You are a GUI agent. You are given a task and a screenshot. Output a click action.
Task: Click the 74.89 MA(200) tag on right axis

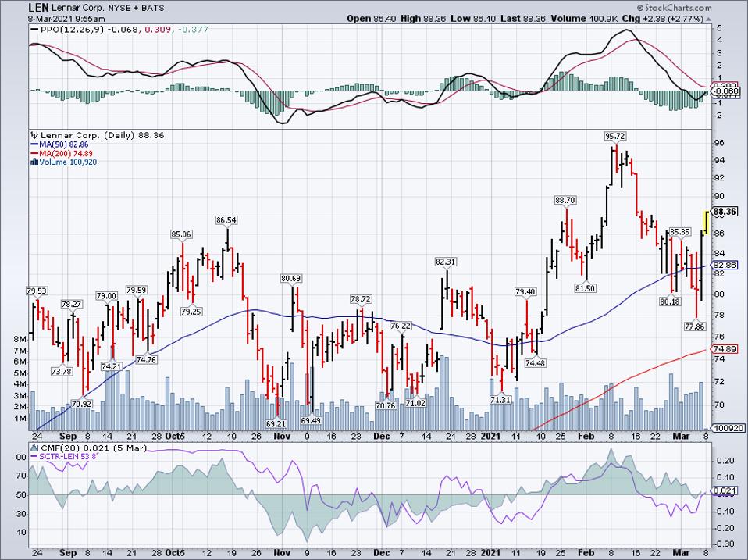coord(725,349)
